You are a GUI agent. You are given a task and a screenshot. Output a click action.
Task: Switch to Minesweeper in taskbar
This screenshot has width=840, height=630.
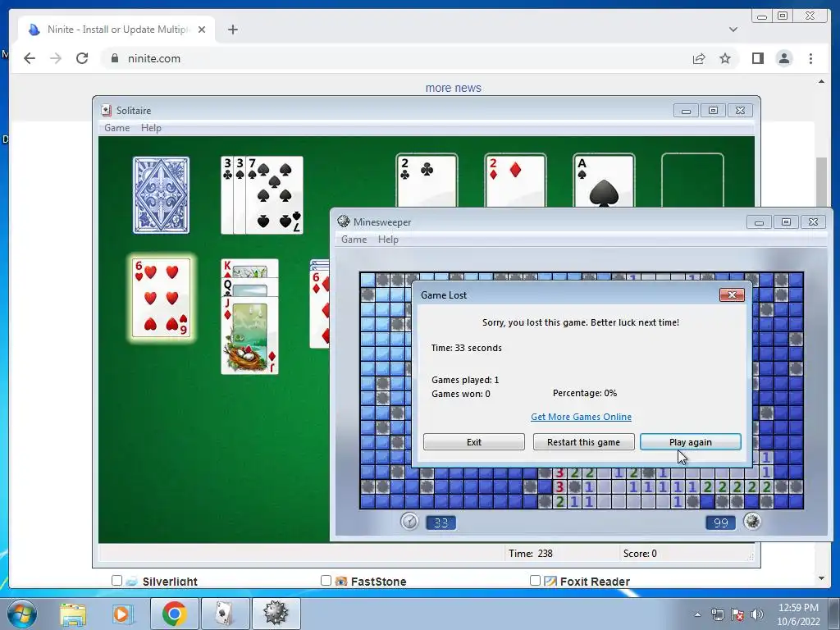point(276,614)
